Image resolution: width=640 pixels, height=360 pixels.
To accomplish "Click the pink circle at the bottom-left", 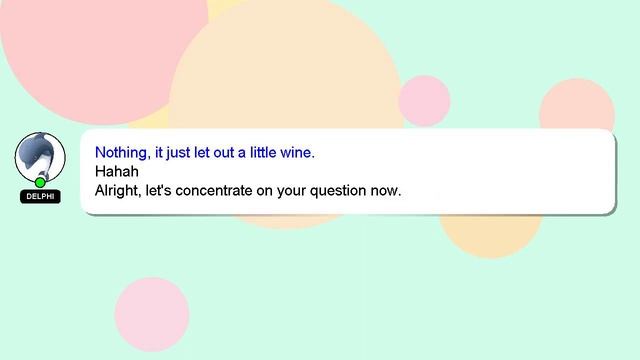I will [152, 315].
